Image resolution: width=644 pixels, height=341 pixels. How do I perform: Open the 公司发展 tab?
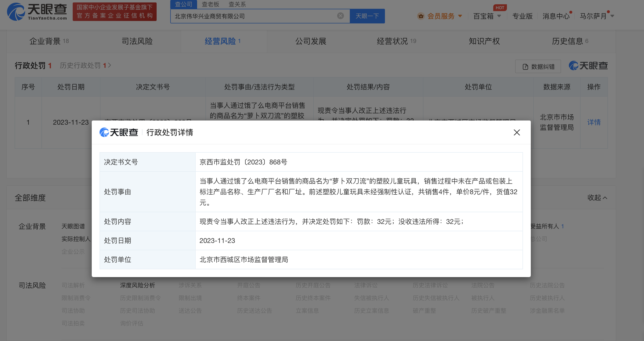click(311, 41)
